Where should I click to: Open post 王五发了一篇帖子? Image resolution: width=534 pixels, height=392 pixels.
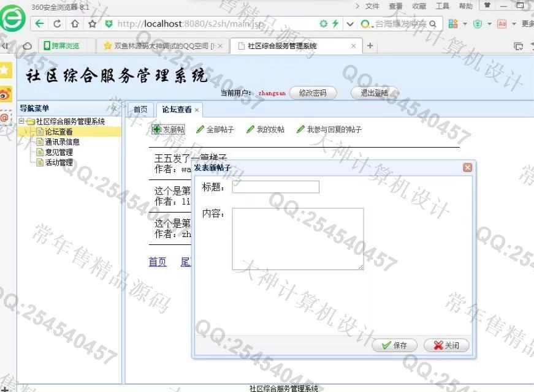tap(191, 158)
